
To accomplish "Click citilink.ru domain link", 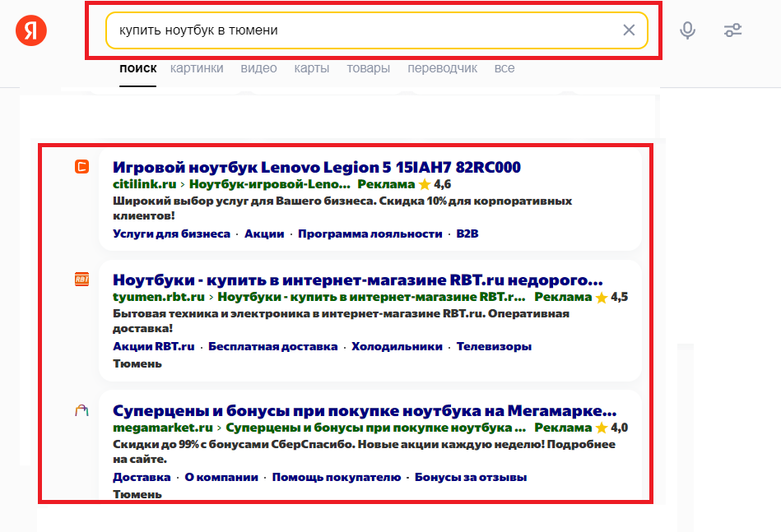I will [145, 184].
